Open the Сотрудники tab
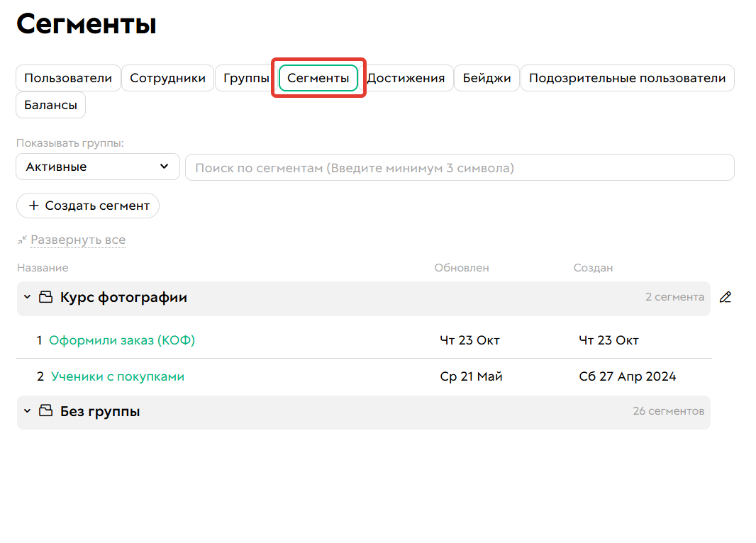Viewport: 756px width, 543px height. tap(167, 78)
